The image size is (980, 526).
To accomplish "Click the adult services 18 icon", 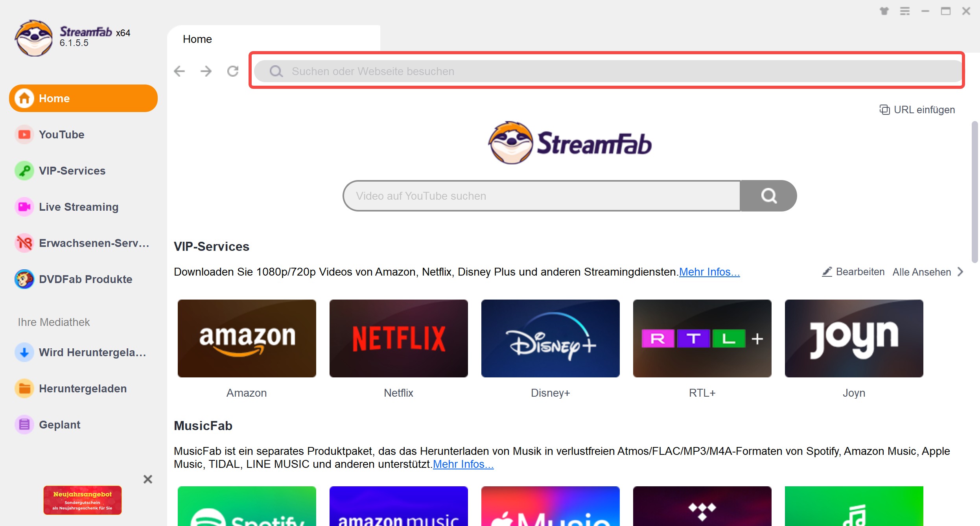I will (x=24, y=243).
